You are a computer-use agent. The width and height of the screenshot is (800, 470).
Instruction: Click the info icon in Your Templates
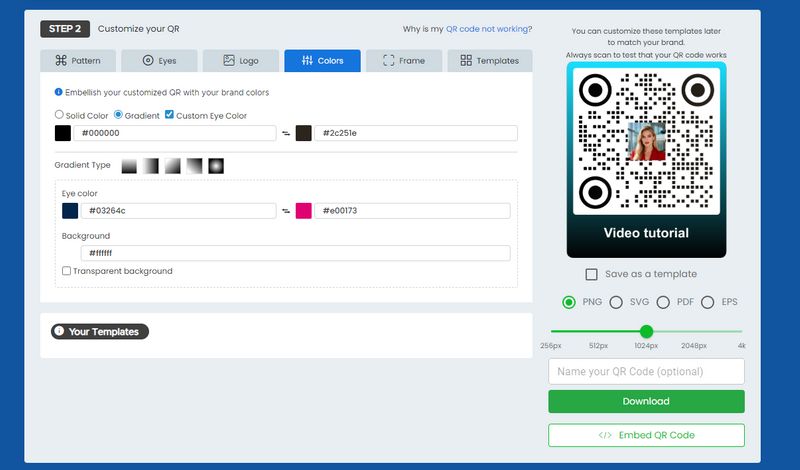click(x=59, y=331)
